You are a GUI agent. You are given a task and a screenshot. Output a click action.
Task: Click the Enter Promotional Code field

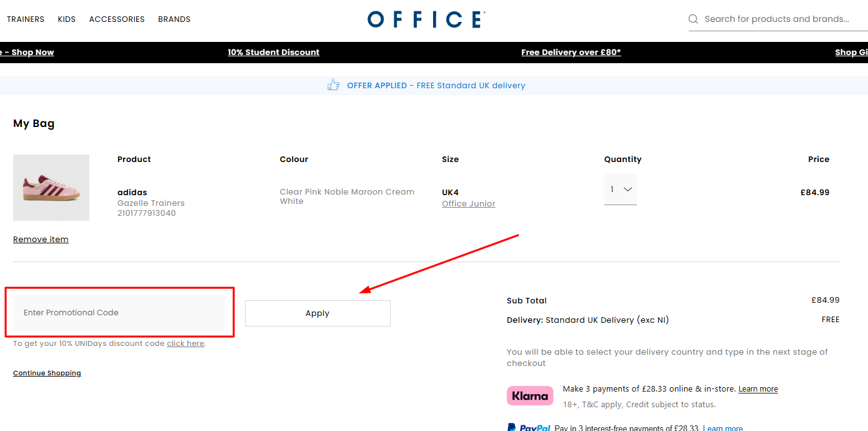[119, 312]
